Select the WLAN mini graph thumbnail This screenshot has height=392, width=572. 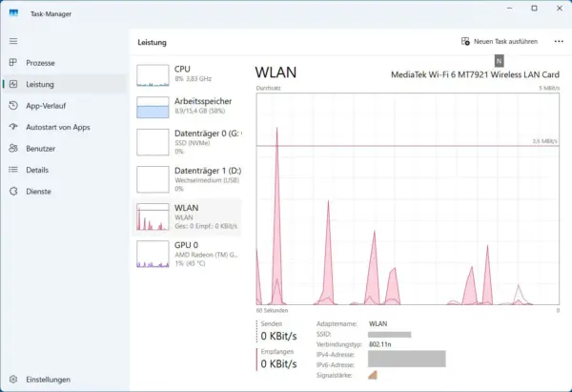[x=153, y=217]
